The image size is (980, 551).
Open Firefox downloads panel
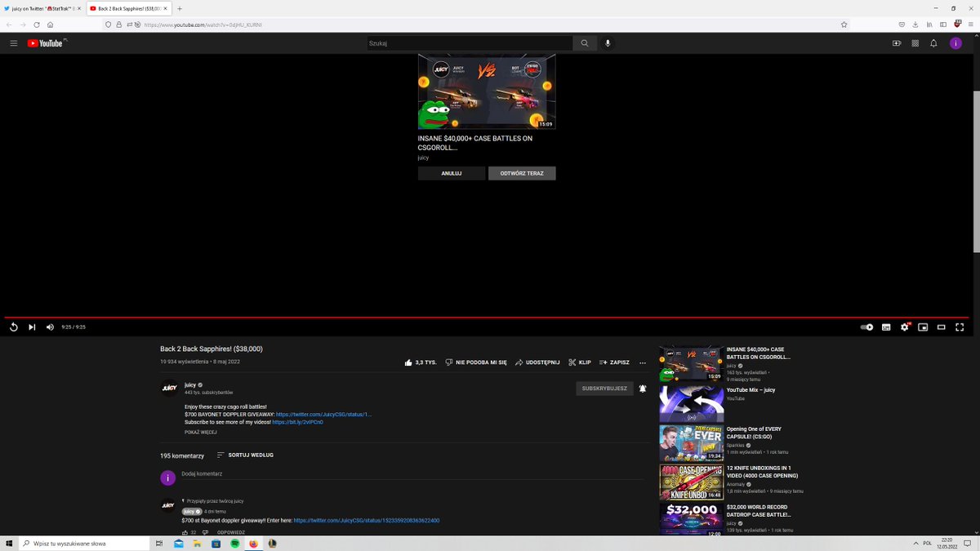[x=915, y=24]
